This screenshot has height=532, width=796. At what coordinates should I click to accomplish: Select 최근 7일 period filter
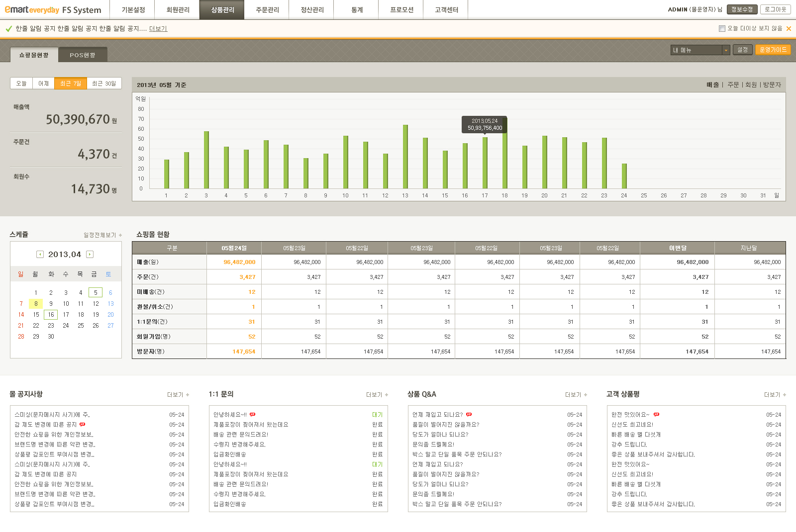[71, 84]
